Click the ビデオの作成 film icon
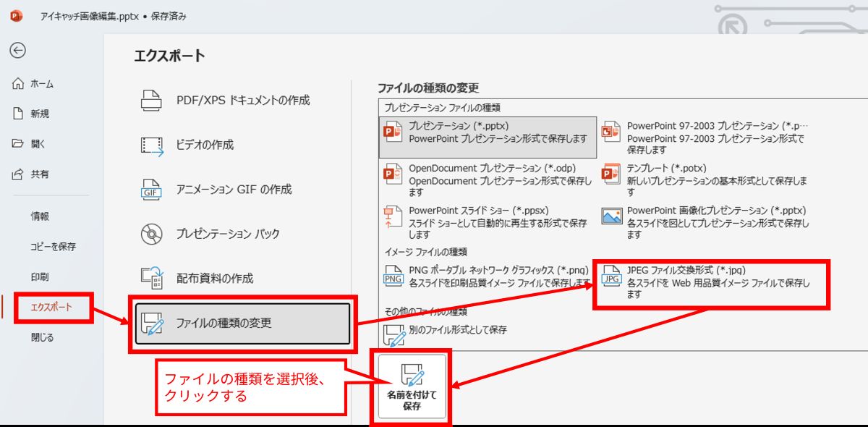The image size is (868, 427). click(x=151, y=145)
